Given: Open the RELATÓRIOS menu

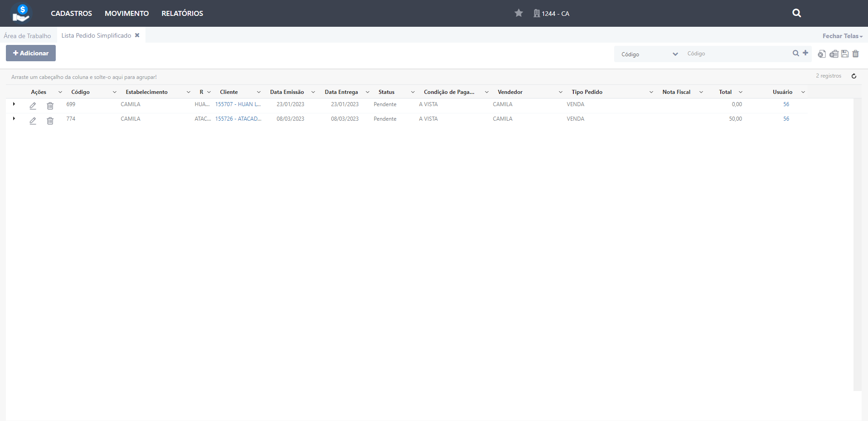Looking at the screenshot, I should pyautogui.click(x=182, y=13).
